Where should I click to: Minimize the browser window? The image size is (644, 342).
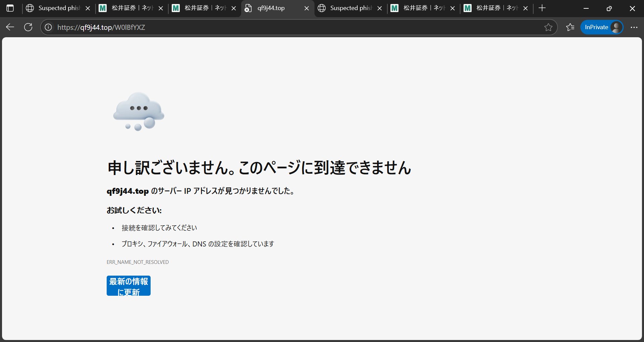click(x=586, y=8)
